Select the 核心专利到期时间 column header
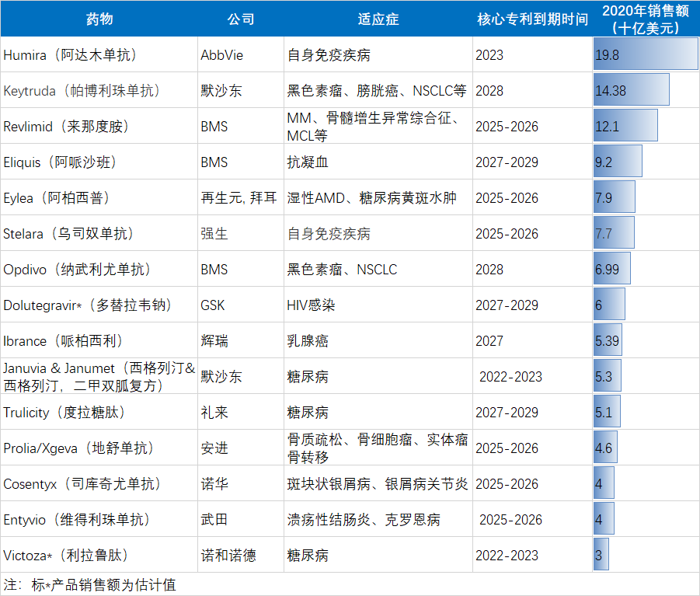The width and height of the screenshot is (700, 596). pos(533,19)
